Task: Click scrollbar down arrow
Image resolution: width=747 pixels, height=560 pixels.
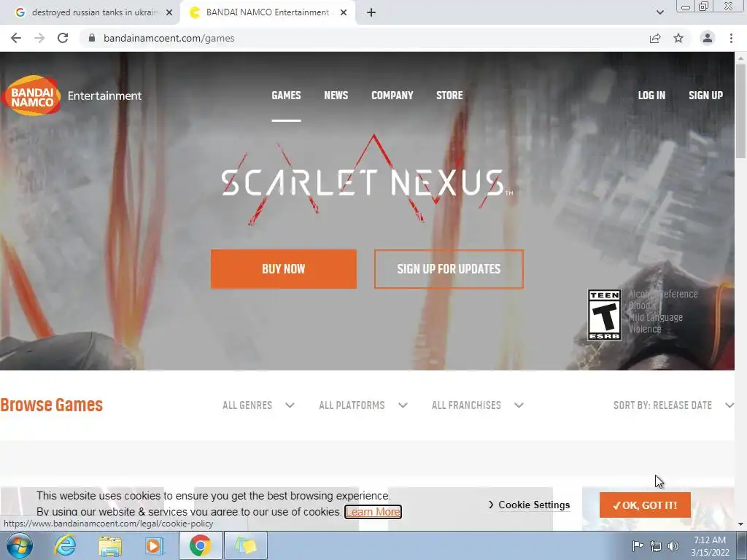Action: pos(741,524)
